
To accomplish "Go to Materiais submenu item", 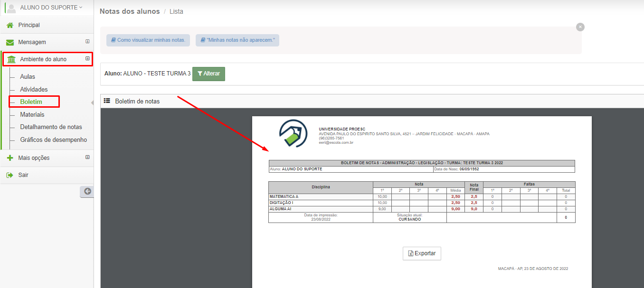I will [x=32, y=115].
